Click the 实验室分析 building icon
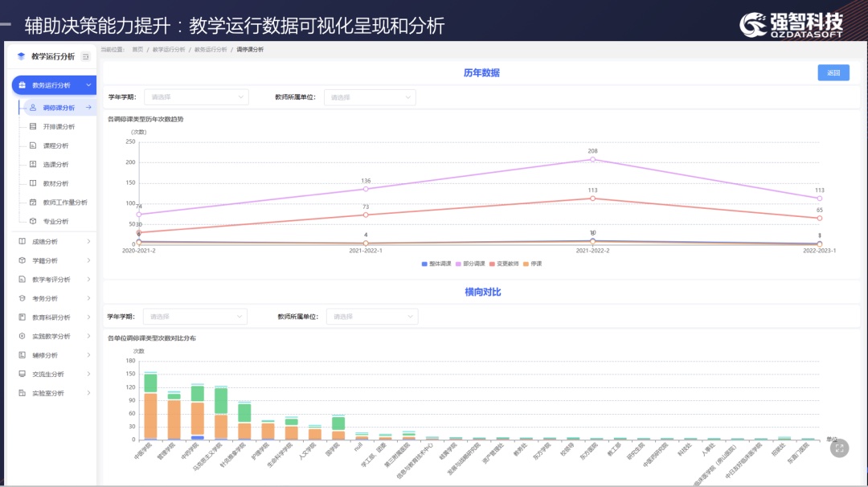 point(23,393)
